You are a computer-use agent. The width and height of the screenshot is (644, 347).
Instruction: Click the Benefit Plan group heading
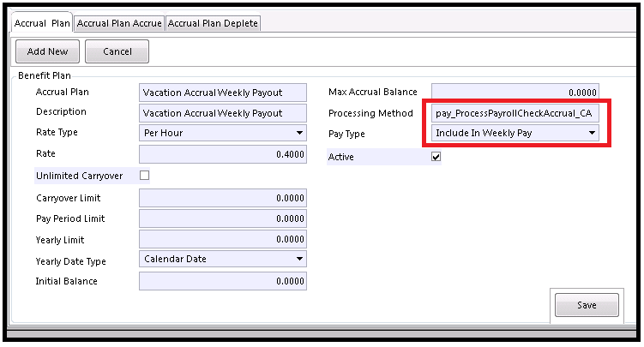point(45,75)
